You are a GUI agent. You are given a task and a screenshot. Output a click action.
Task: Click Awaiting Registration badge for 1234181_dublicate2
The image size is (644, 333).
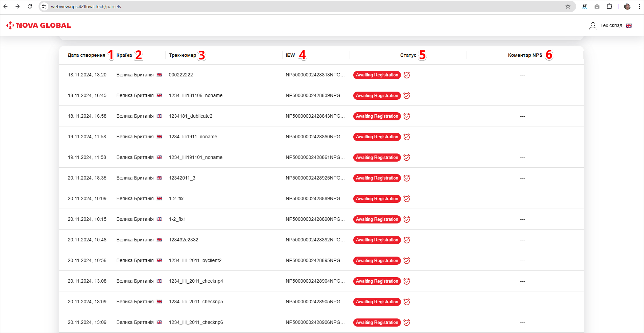pyautogui.click(x=377, y=116)
